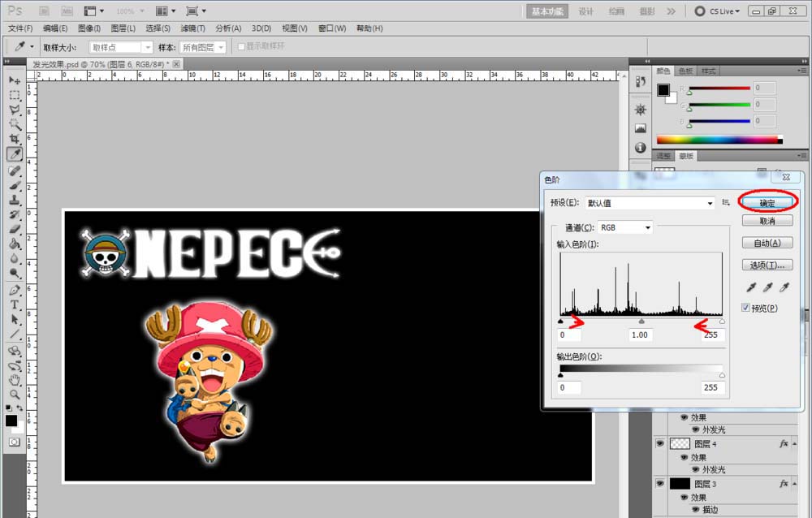This screenshot has width=812, height=518.
Task: Open the Levels preset options icon
Action: coord(726,202)
